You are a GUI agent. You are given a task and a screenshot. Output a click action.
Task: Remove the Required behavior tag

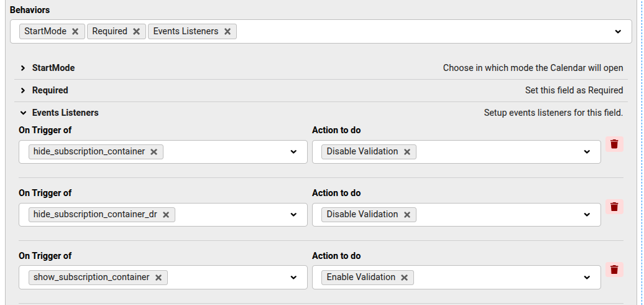[x=136, y=32]
